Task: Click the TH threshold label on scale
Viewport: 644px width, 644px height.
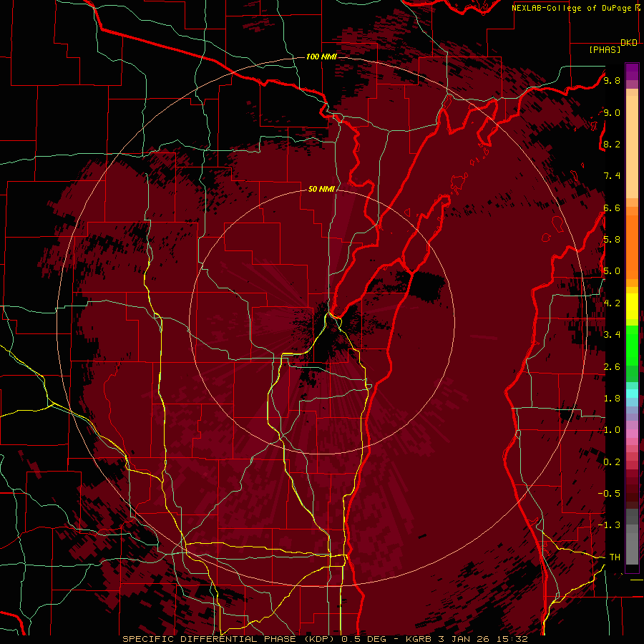Action: (615, 557)
